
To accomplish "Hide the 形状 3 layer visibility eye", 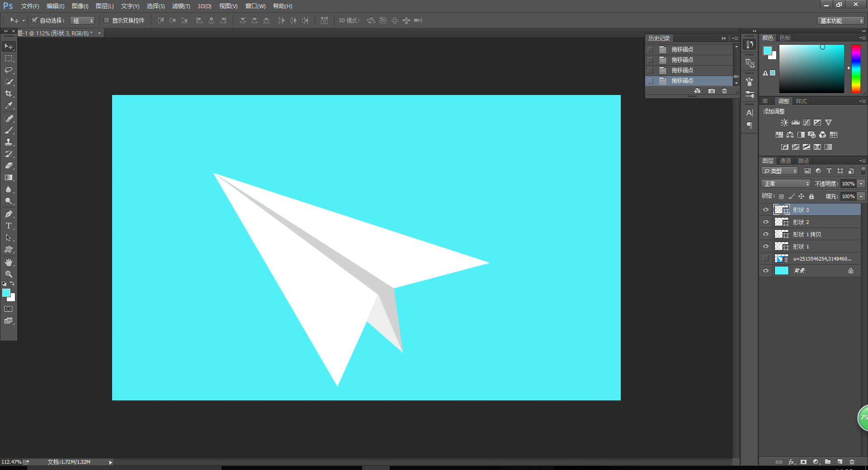I will click(x=766, y=209).
